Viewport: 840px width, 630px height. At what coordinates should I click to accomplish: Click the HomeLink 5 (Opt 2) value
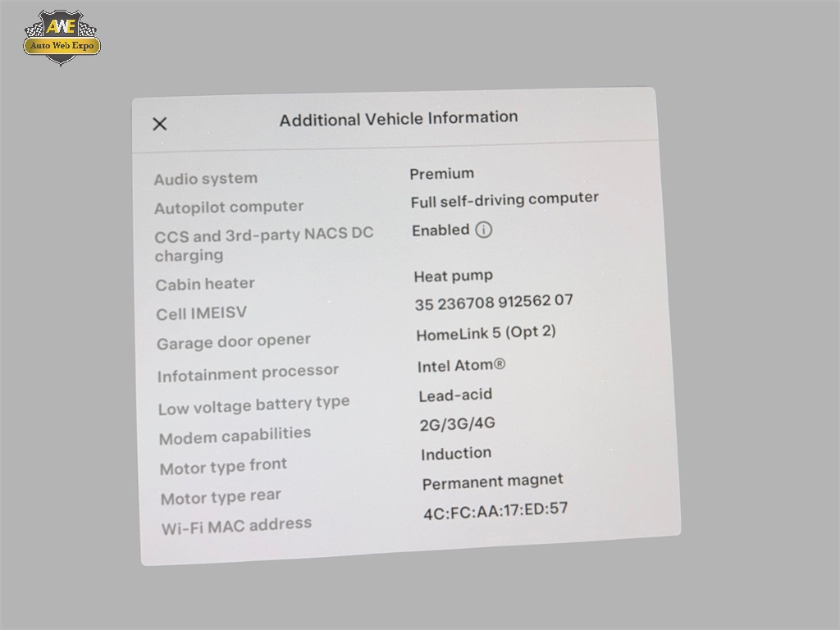[486, 333]
